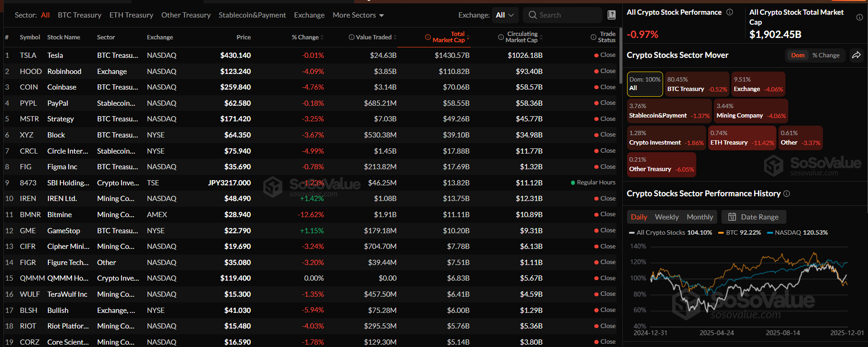Click Bullish price $41.030
Screen dimensions: 868x347
tap(238, 310)
